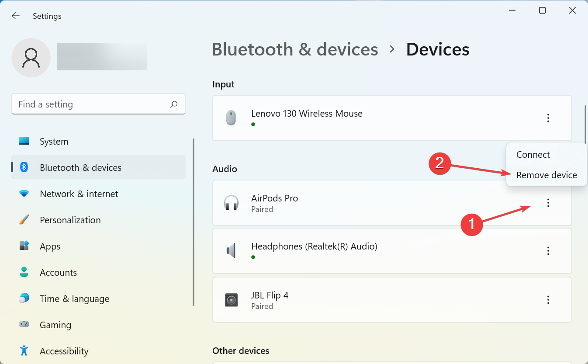588x364 pixels.
Task: Maximize the Settings window
Action: [542, 10]
